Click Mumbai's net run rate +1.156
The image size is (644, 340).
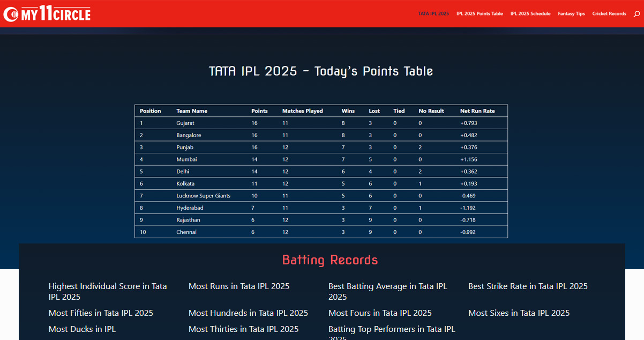pos(469,159)
